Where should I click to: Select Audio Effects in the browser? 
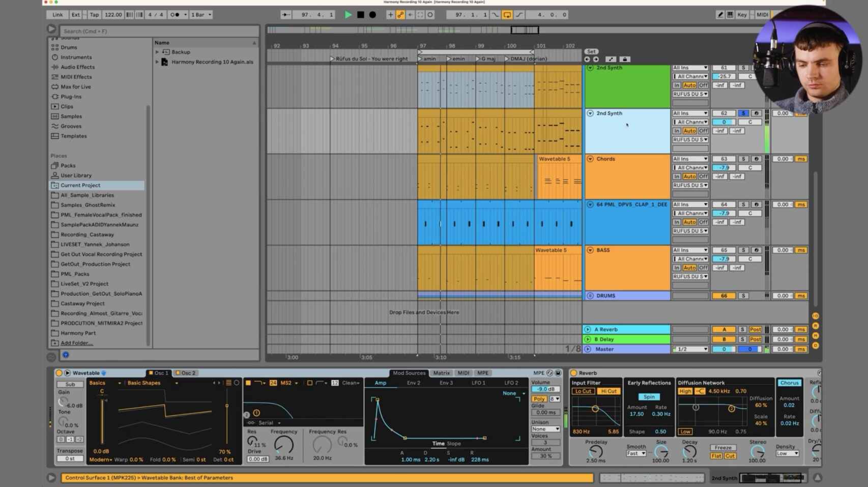click(77, 67)
